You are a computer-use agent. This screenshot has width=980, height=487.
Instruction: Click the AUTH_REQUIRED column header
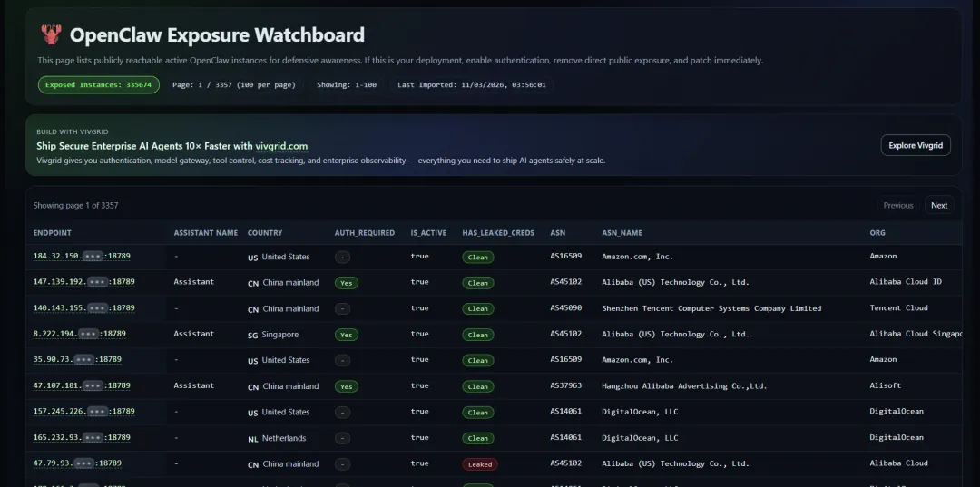(x=364, y=233)
